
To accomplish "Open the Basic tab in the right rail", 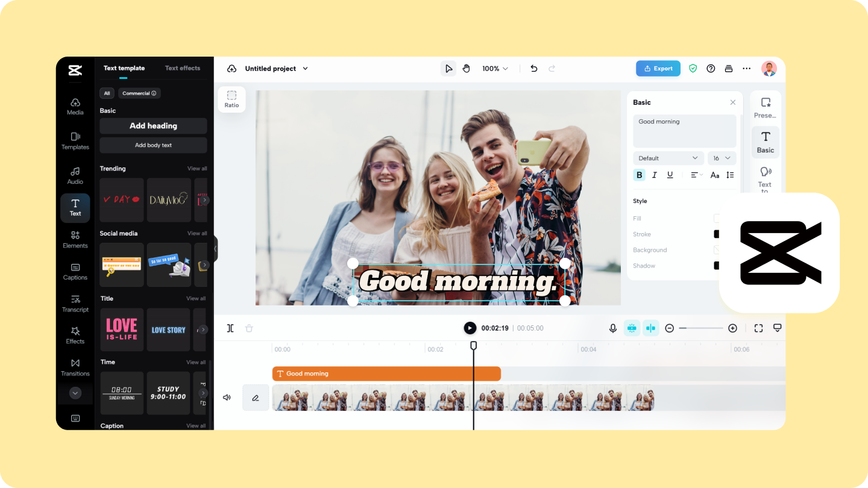I will 766,142.
